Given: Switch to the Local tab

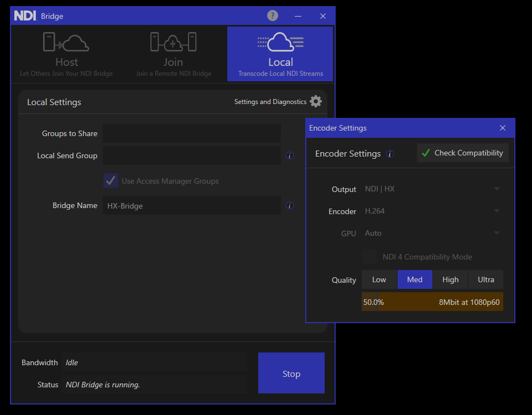Looking at the screenshot, I should coord(280,54).
